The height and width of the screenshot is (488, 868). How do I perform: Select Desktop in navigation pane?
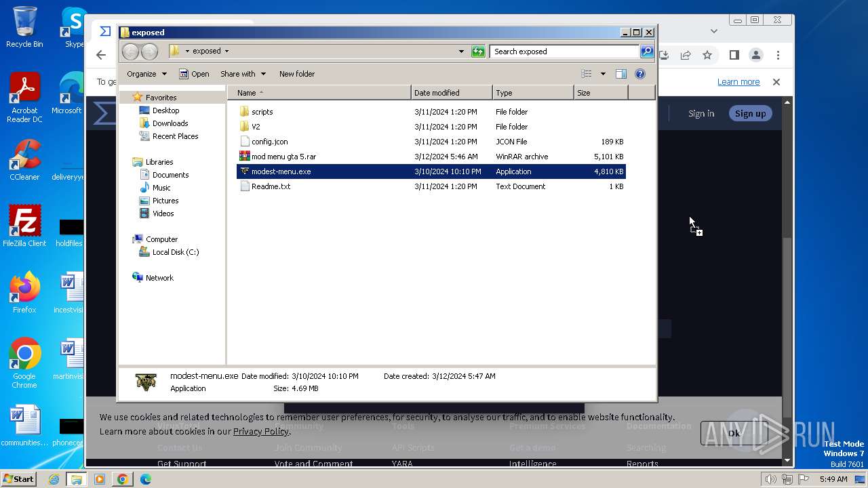tap(165, 110)
